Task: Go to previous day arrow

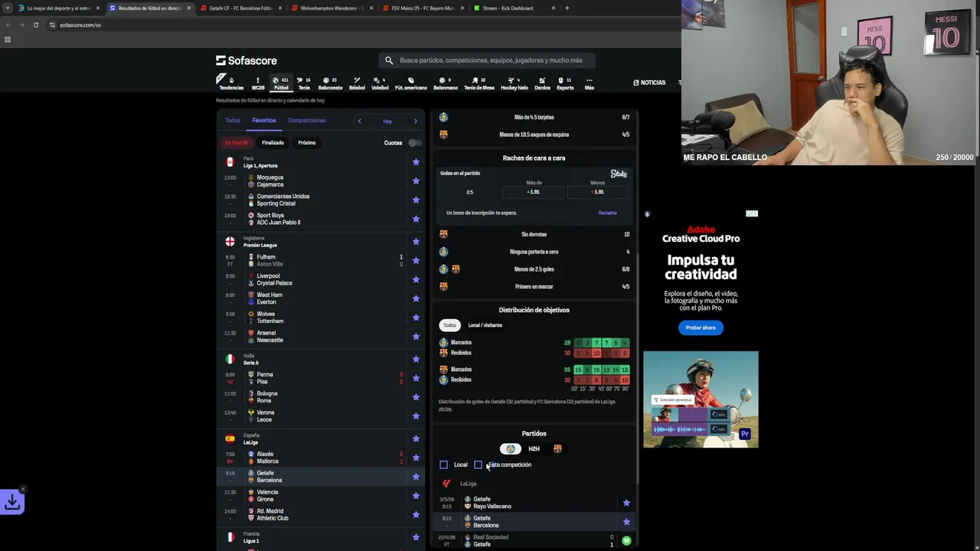Action: (359, 121)
